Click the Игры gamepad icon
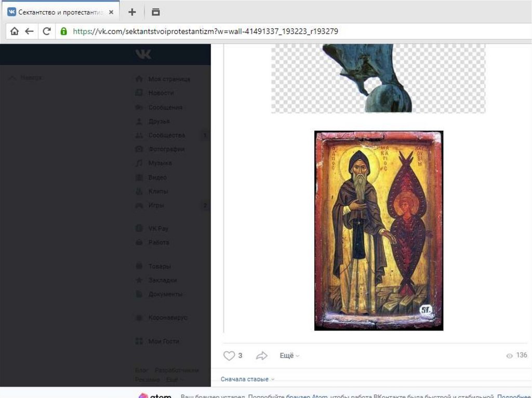This screenshot has height=398, width=532. click(x=139, y=205)
